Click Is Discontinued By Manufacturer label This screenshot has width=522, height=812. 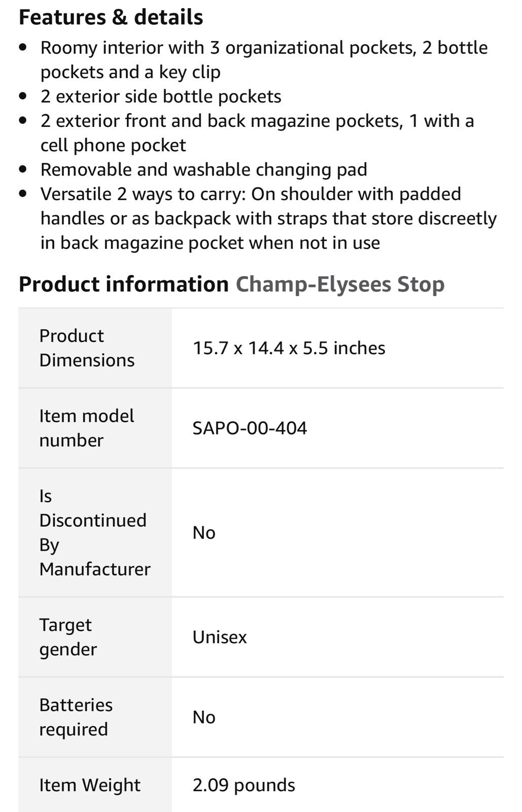[95, 532]
